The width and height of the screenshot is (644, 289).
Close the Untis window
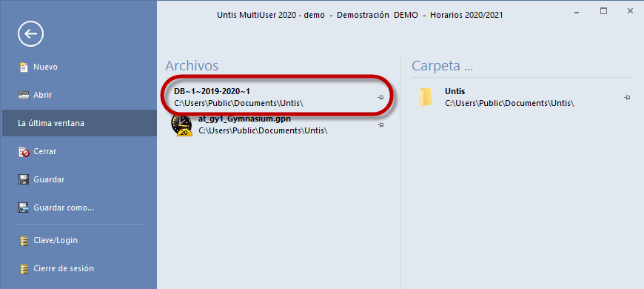click(630, 11)
